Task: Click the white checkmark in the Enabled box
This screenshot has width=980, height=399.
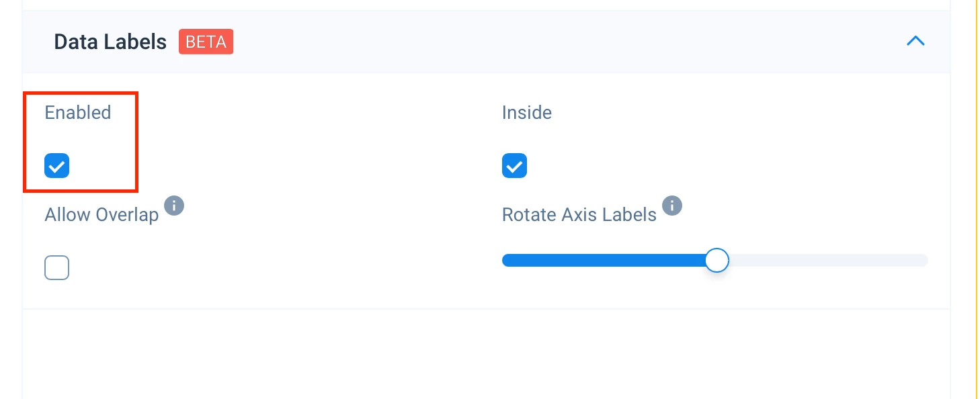Action: (x=57, y=166)
